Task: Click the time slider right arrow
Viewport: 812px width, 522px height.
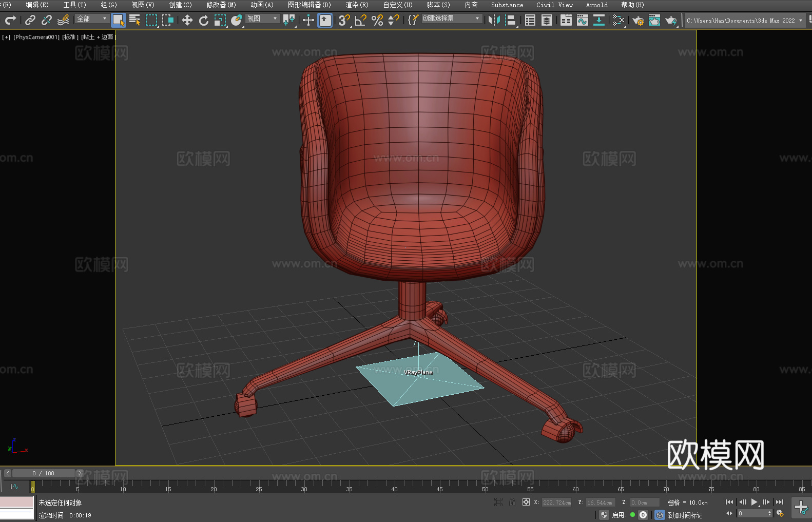Action: click(80, 473)
